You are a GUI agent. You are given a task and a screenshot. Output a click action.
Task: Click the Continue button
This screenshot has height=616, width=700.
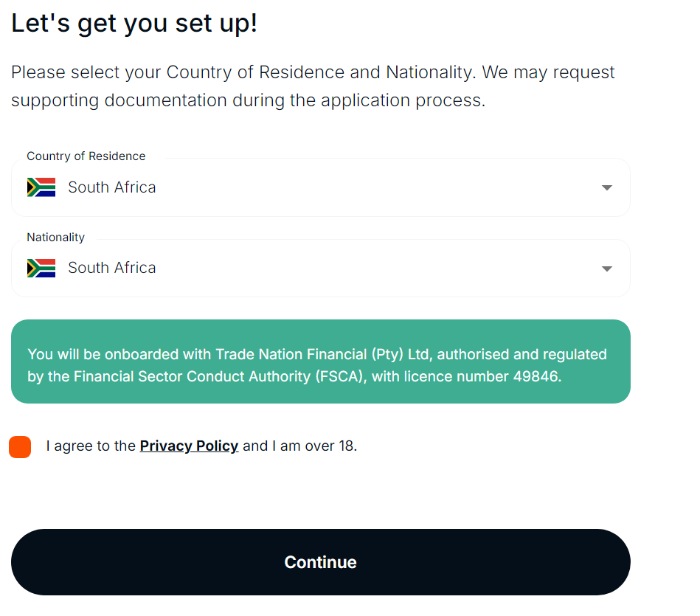point(321,562)
